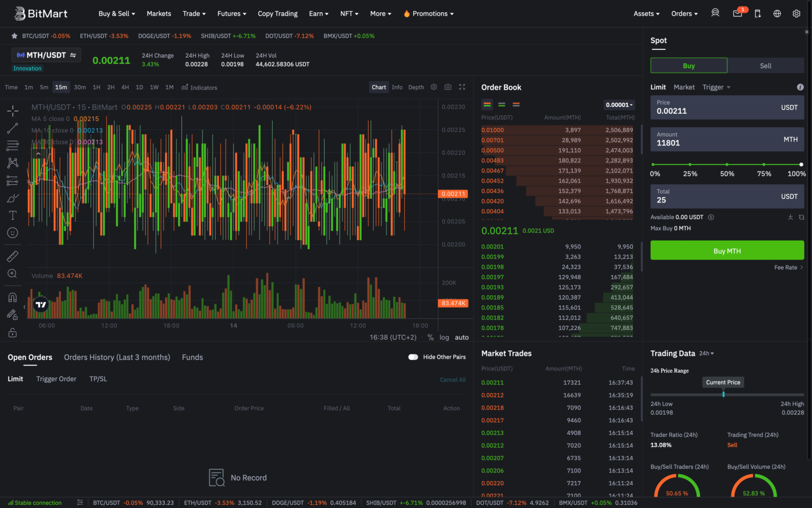
Task: Open deposit icon near Available balance
Action: click(x=790, y=217)
